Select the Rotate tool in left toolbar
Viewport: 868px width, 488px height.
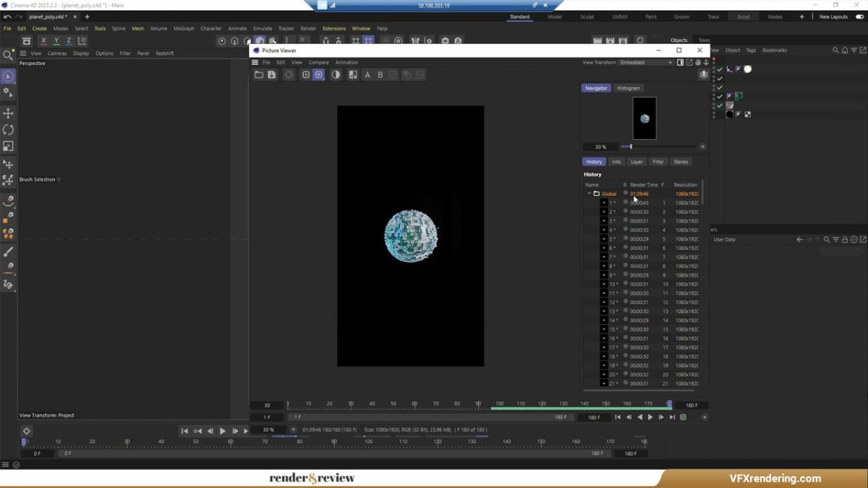(x=8, y=130)
